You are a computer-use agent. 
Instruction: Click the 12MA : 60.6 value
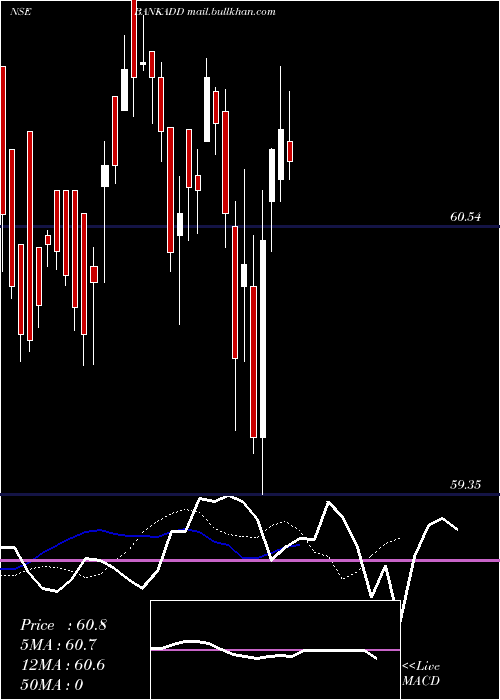pos(63,665)
